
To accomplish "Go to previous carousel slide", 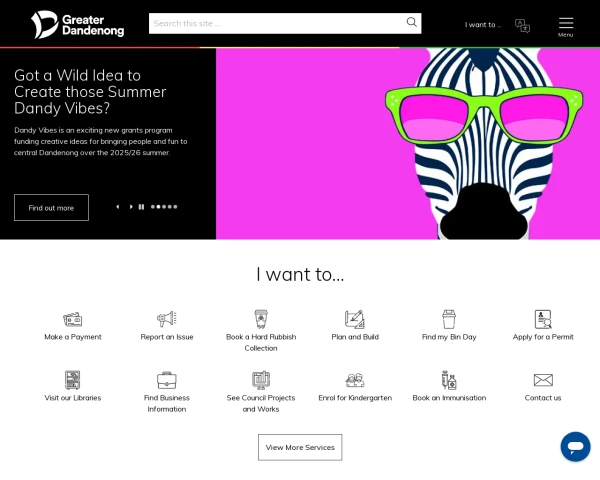I will click(118, 207).
